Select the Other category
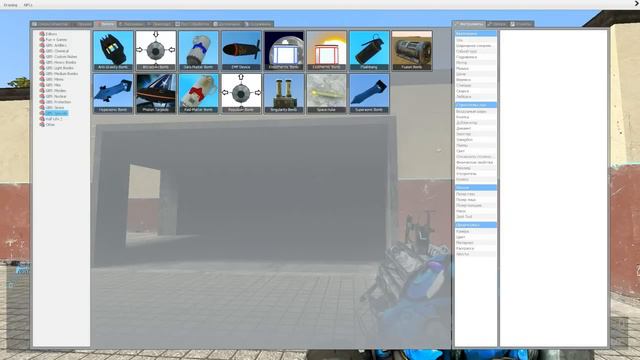640x360 pixels. tap(50, 124)
